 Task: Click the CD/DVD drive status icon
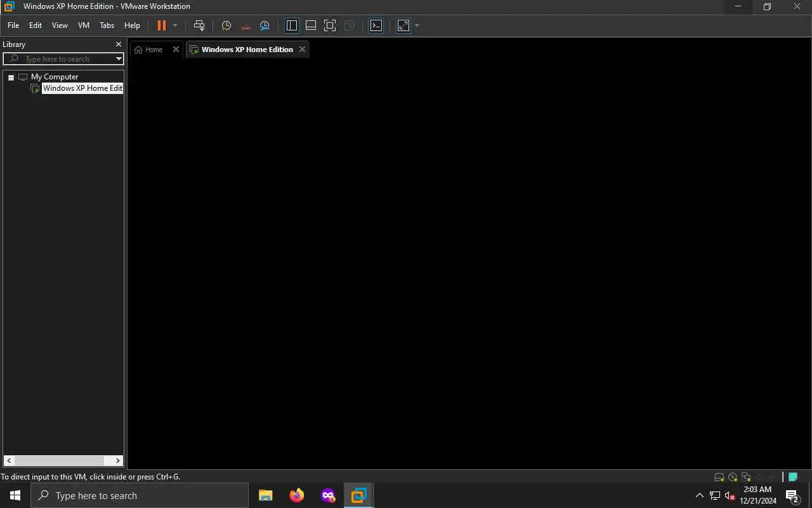pos(733,477)
